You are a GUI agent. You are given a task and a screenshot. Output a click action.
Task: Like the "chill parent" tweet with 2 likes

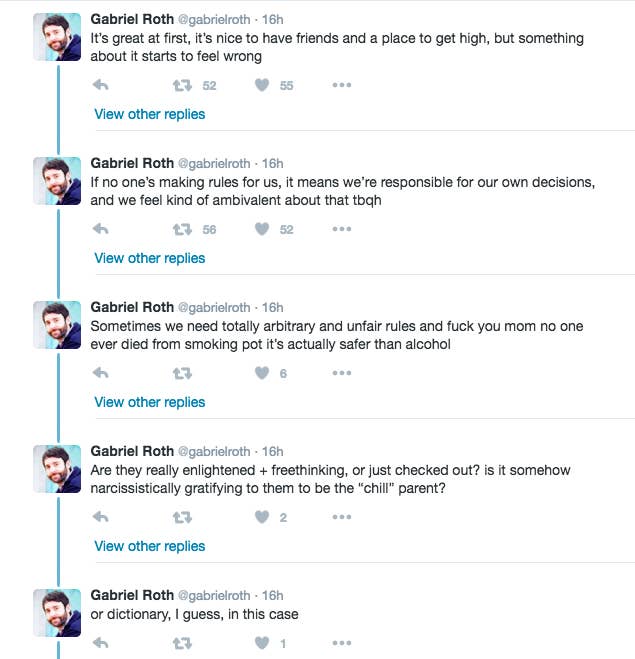(x=262, y=517)
